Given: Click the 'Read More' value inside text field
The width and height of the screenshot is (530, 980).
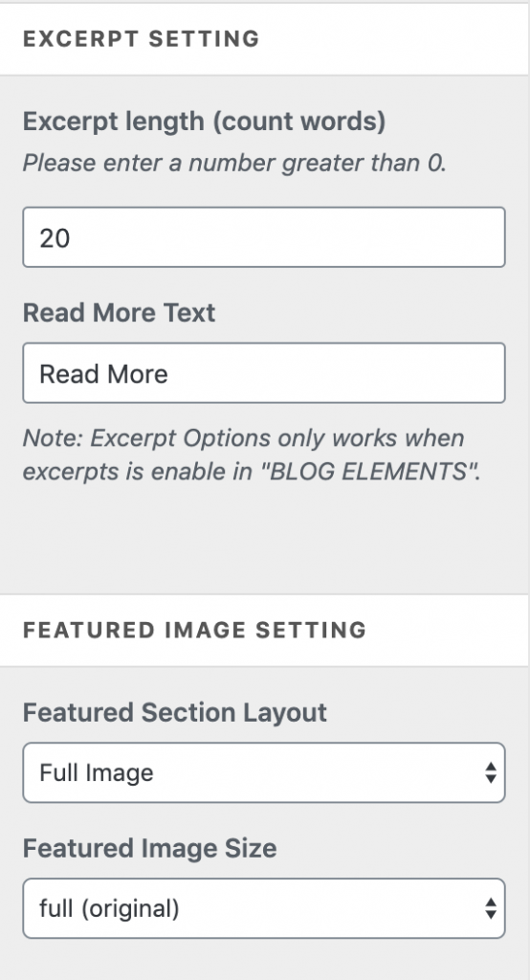Looking at the screenshot, I should click(x=103, y=374).
